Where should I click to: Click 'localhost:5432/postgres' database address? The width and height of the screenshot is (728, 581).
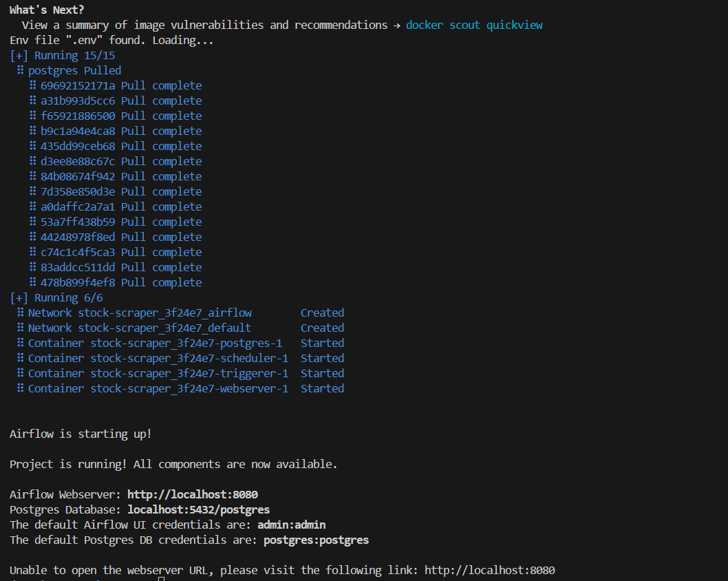tap(199, 510)
